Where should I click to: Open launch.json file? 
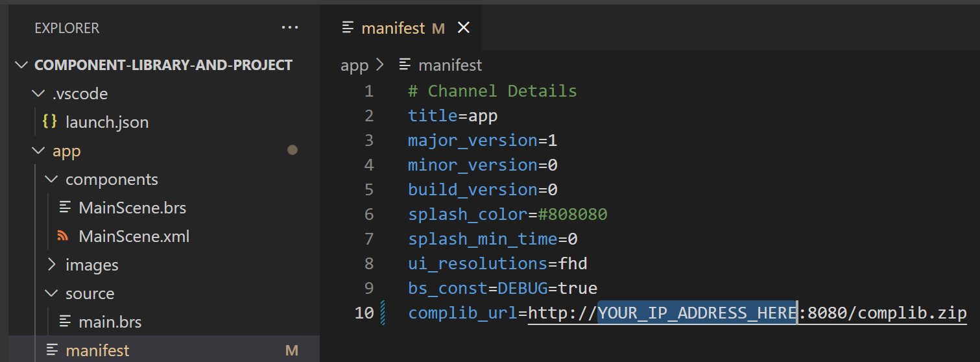(x=107, y=122)
